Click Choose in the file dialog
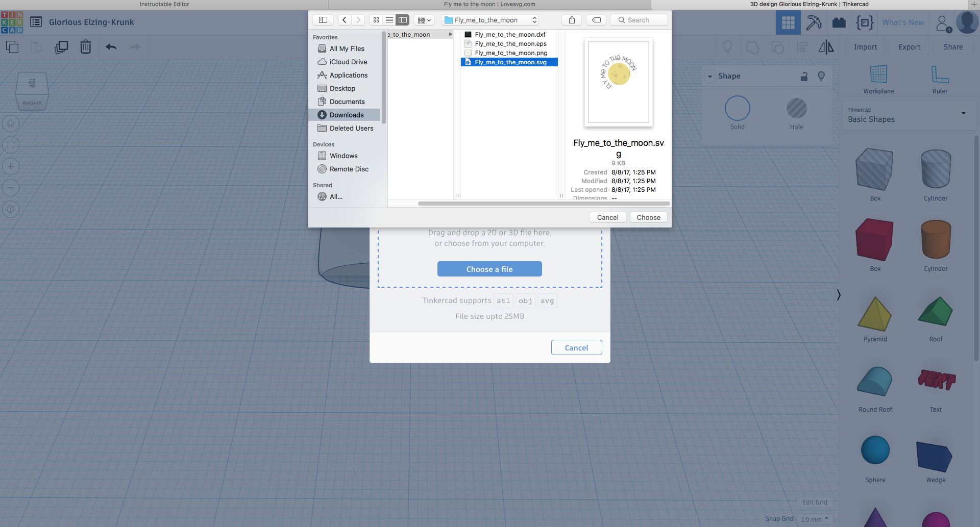This screenshot has height=527, width=980. tap(648, 217)
